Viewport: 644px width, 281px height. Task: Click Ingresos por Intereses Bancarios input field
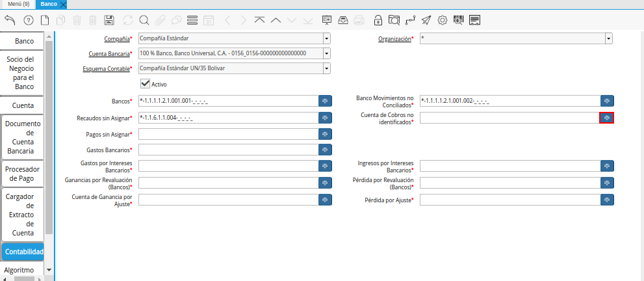pos(510,166)
